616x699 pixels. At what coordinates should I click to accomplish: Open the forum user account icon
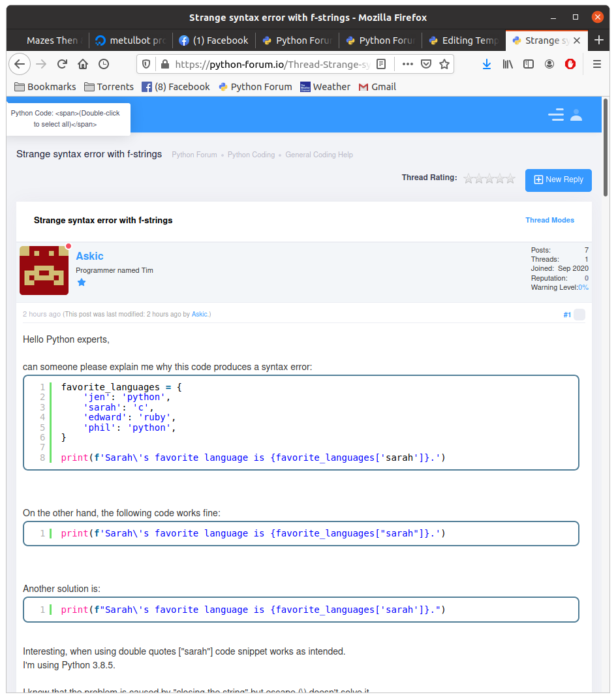[x=576, y=115]
